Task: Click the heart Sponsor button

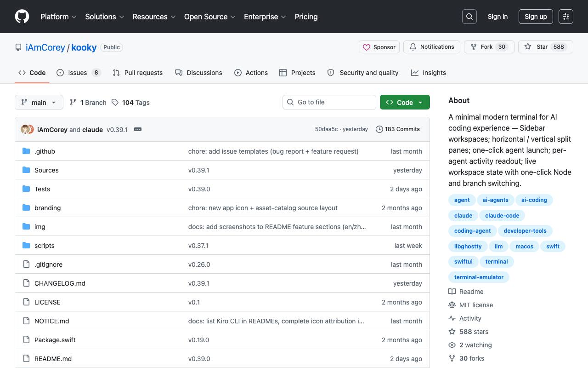Action: [x=379, y=47]
